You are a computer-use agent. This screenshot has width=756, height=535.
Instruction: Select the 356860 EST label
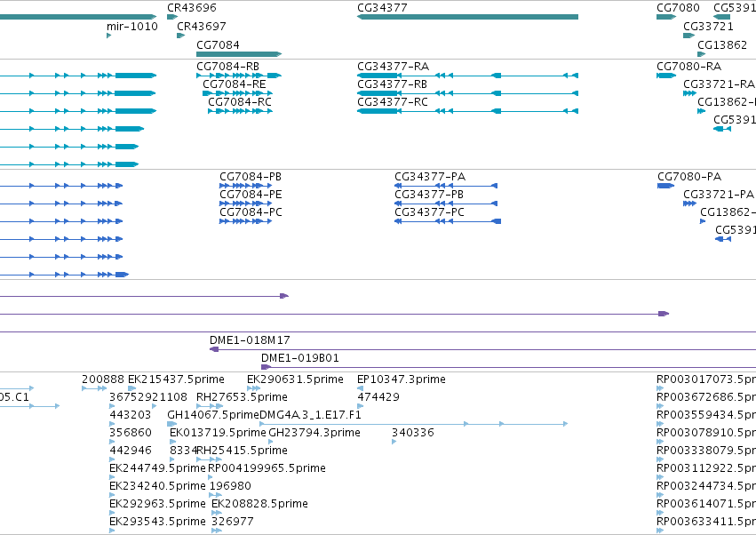pos(131,433)
